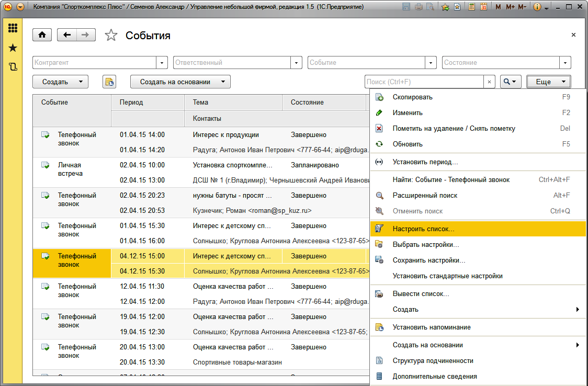Open the history scroll icon in sidebar
This screenshot has height=386, width=588.
tap(13, 66)
